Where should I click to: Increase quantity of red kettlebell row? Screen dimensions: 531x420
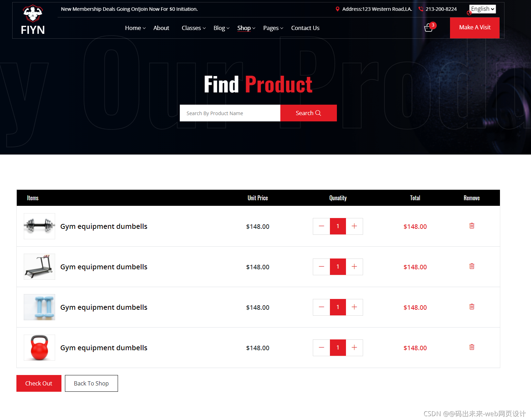[354, 348]
